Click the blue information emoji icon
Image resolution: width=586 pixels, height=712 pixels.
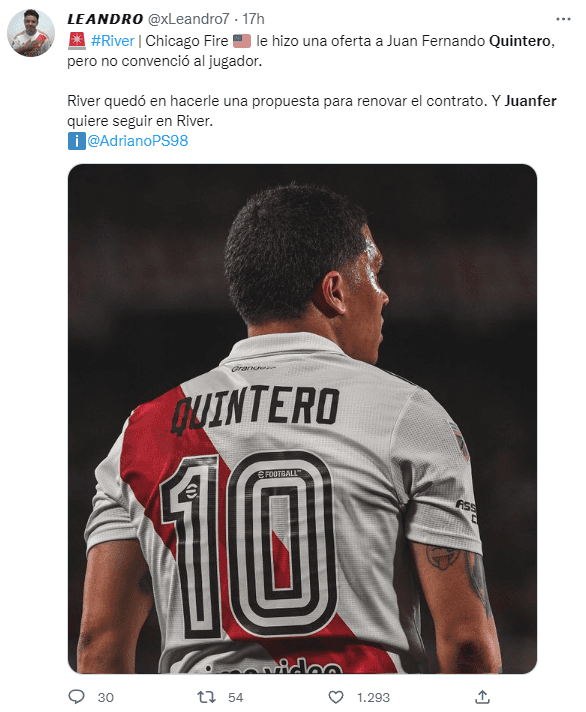pos(76,141)
